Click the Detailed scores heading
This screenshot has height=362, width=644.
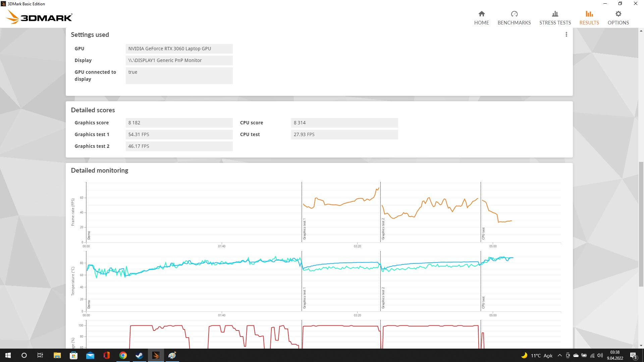pos(93,110)
